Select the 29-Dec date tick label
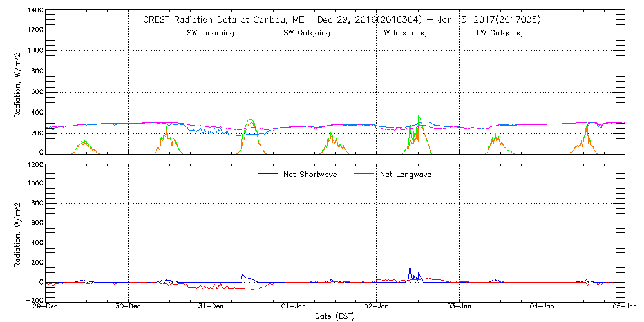 pos(46,307)
